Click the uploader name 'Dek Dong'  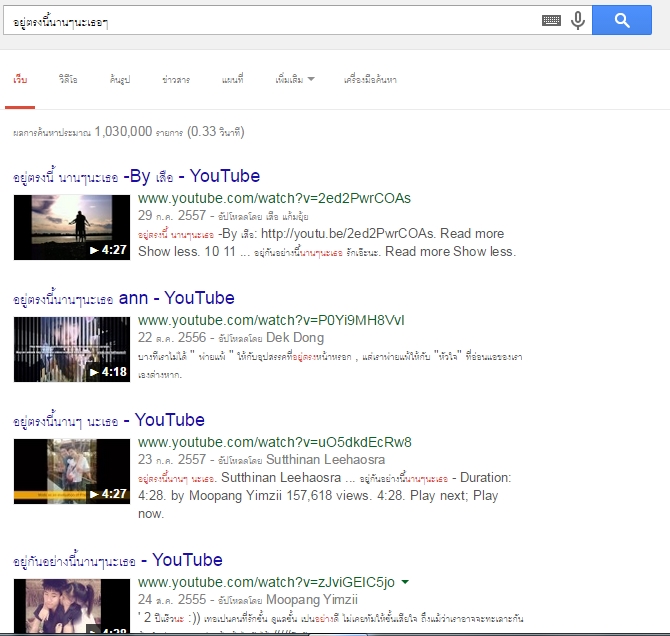(295, 338)
